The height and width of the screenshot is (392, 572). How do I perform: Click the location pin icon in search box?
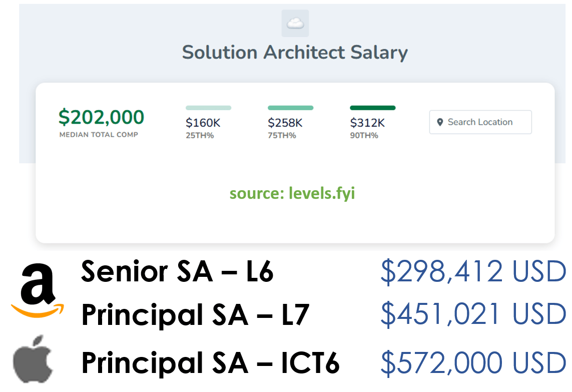point(440,122)
